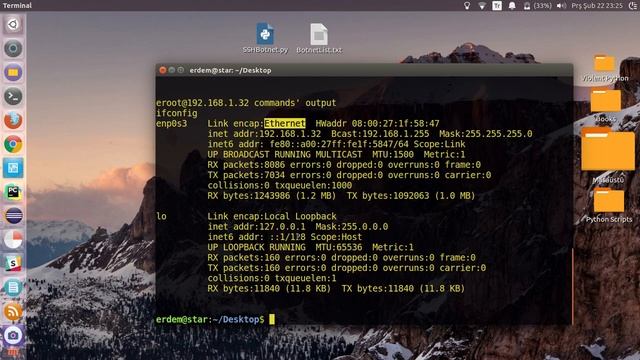Open the battery 33% indicator menu
This screenshot has width=640, height=360.
click(x=537, y=5)
